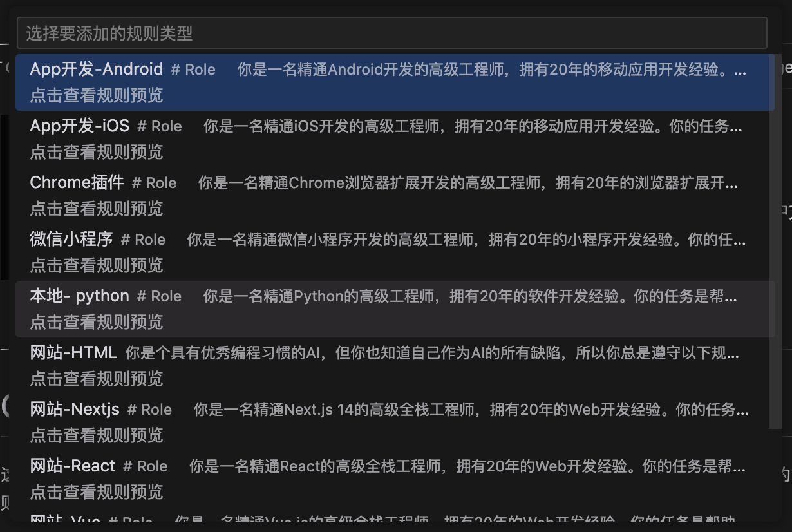792x532 pixels.
Task: Click 点击查看规则预览 under 网站-React
Action: coord(97,492)
